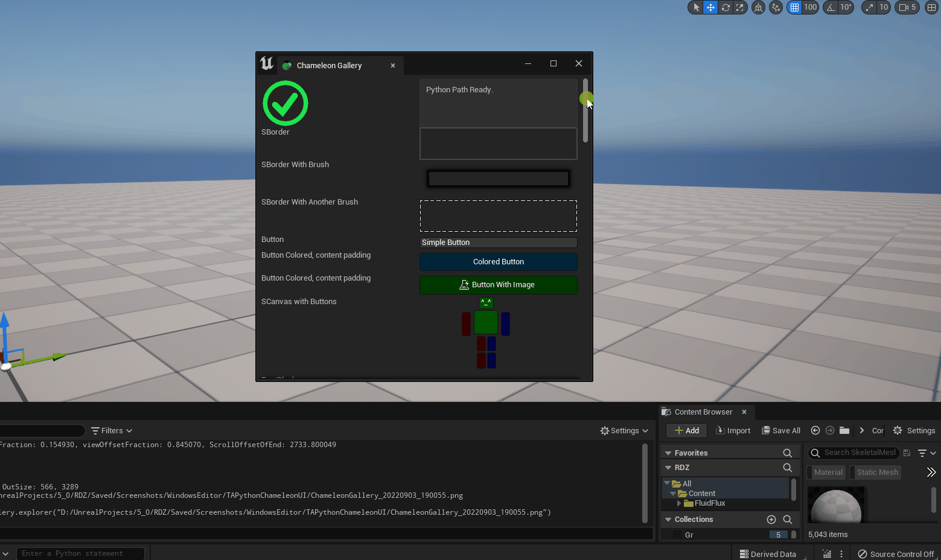Choose the Translate move tool
This screenshot has width=941, height=560.
[710, 7]
